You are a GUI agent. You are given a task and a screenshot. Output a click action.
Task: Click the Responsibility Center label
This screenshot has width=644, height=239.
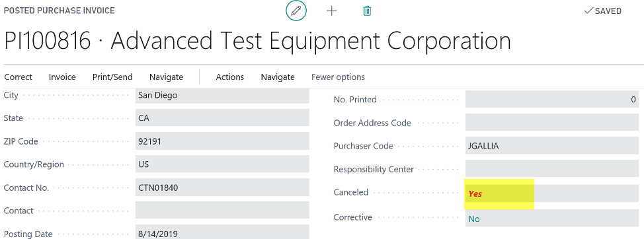(x=374, y=169)
